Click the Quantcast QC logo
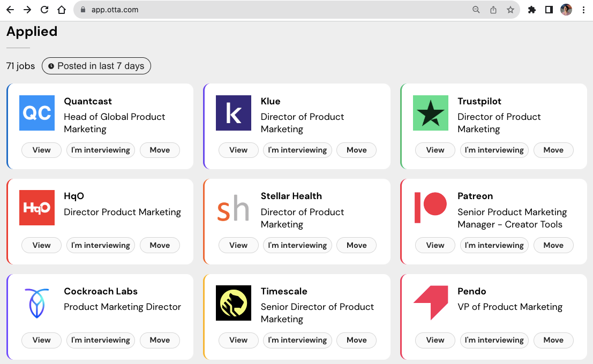 coord(37,113)
